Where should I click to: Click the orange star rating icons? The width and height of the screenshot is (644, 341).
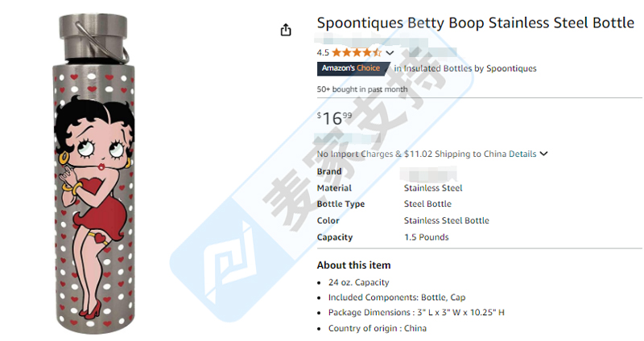[357, 52]
